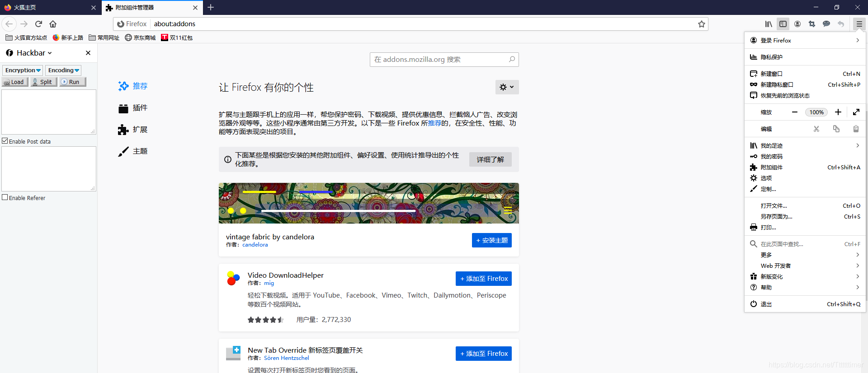Click the info icon in recommendation notice

pos(228,159)
